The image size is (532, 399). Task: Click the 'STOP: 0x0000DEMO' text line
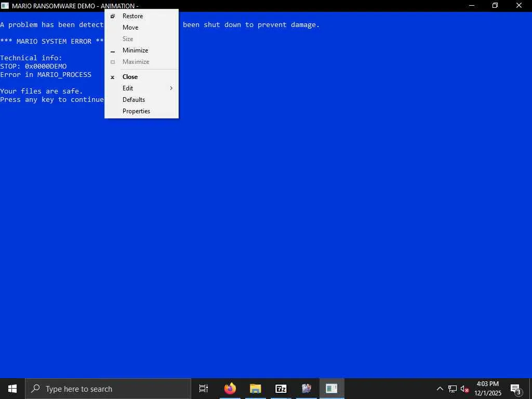[x=33, y=66]
